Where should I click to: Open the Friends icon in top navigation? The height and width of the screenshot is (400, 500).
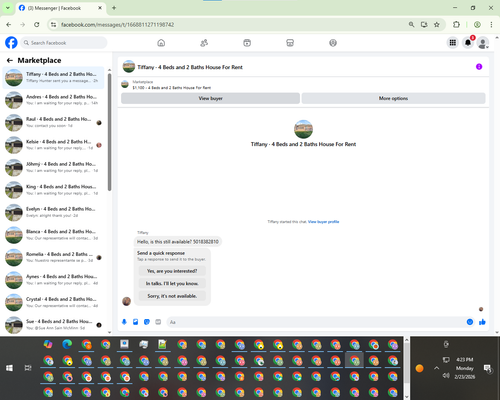pos(204,43)
